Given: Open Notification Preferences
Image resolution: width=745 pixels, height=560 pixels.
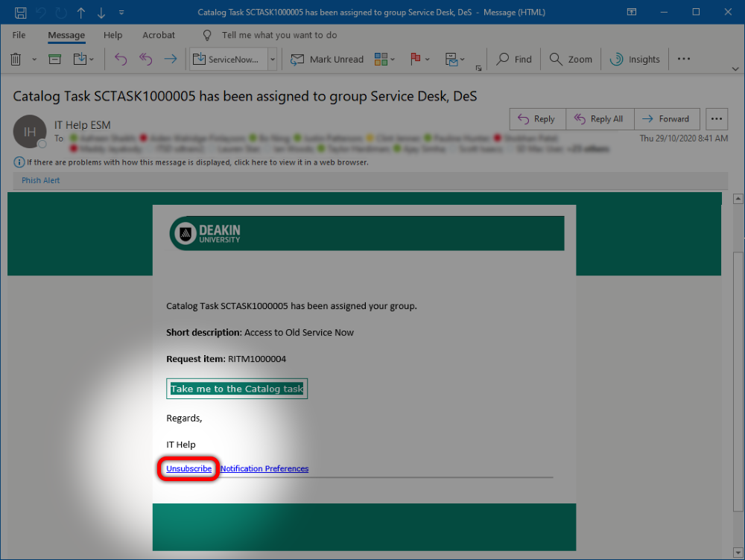Looking at the screenshot, I should point(264,468).
